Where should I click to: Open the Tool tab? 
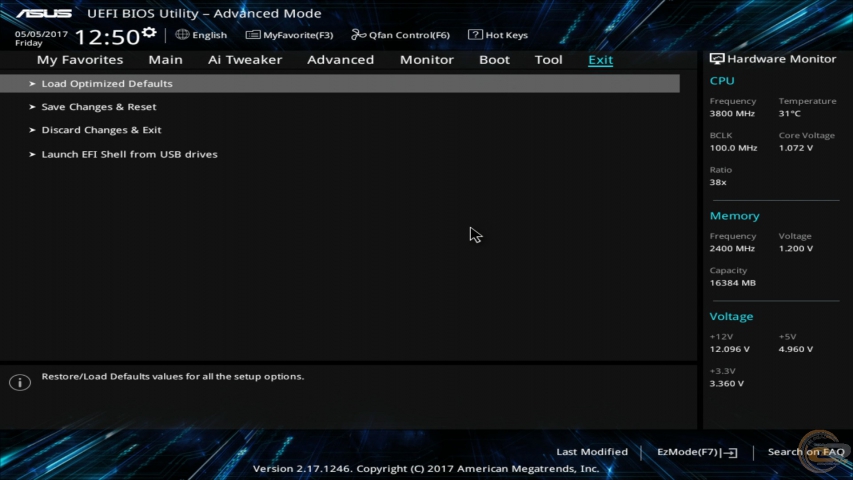(548, 60)
